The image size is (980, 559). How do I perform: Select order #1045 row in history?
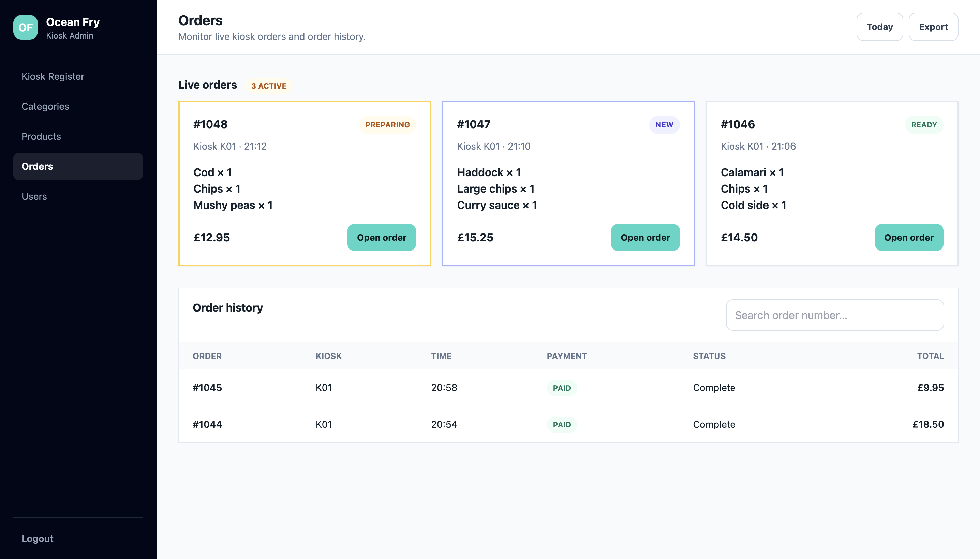pyautogui.click(x=568, y=388)
